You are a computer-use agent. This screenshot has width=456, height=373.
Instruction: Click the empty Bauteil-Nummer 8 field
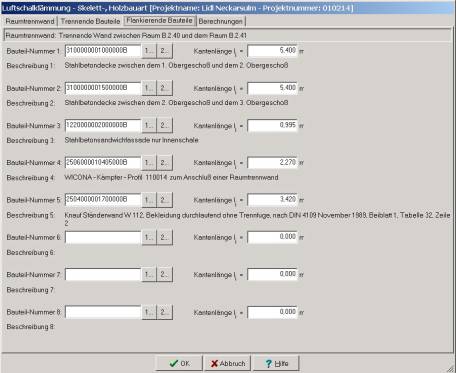103,312
